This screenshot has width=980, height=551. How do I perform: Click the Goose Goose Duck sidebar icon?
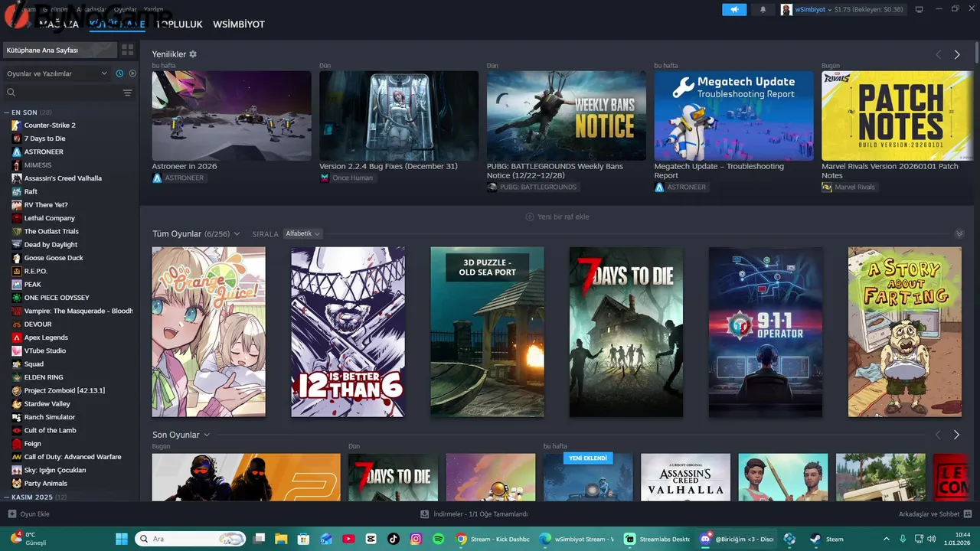click(x=17, y=258)
